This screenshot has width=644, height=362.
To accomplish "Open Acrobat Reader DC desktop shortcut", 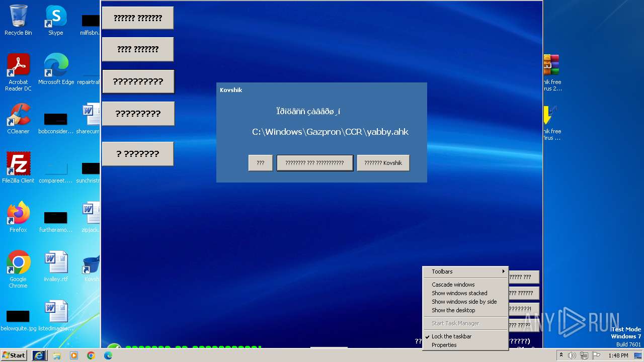I will pos(18,72).
